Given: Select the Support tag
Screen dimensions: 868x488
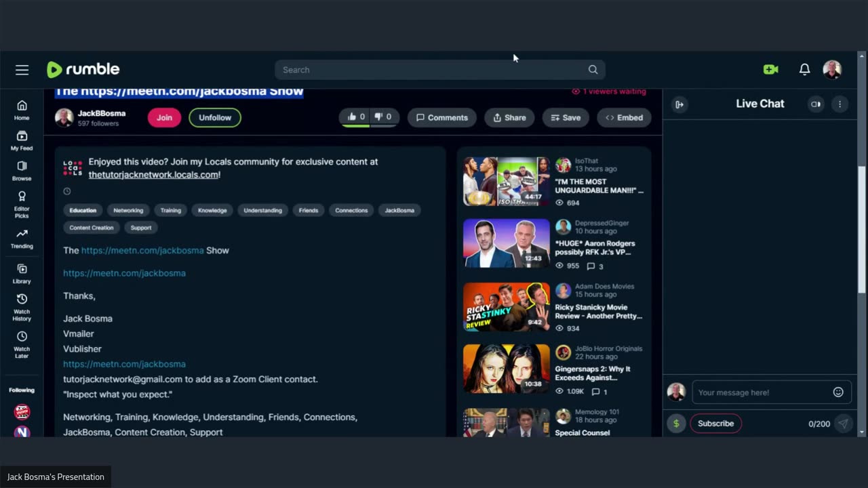Looking at the screenshot, I should click(x=141, y=228).
